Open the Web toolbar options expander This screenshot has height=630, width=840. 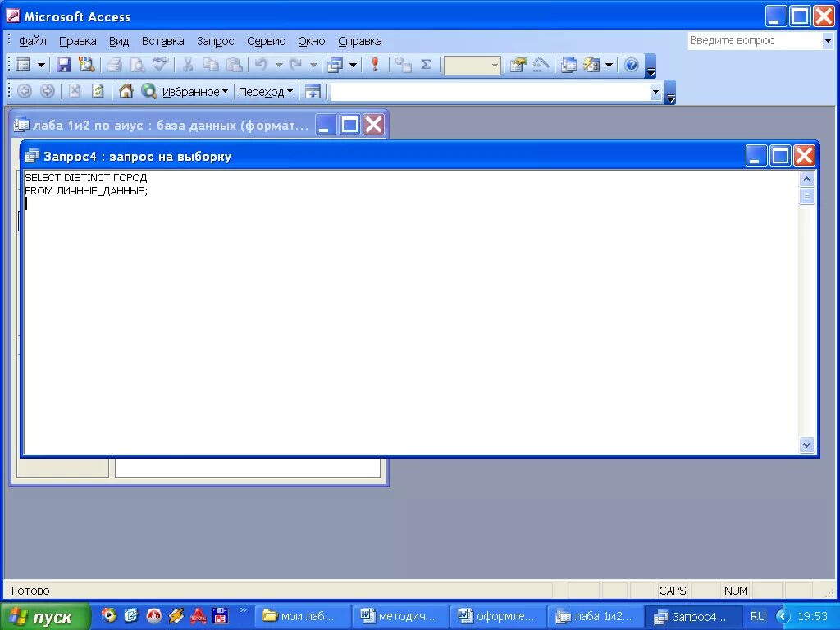coord(670,92)
